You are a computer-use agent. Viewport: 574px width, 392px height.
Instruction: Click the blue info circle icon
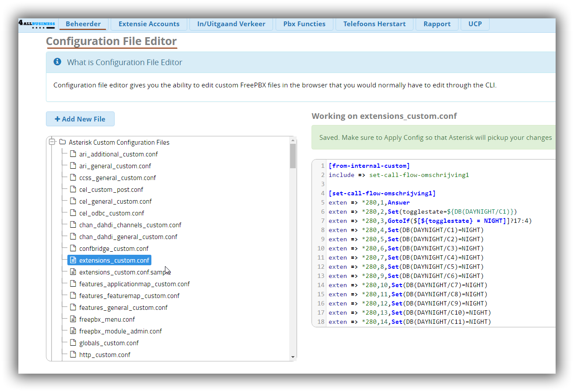(57, 62)
